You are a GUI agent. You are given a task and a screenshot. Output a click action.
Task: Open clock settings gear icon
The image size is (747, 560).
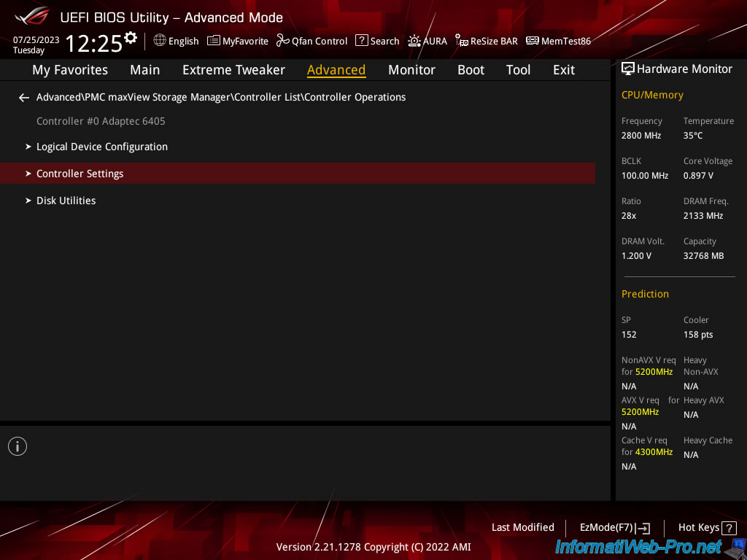coord(131,38)
